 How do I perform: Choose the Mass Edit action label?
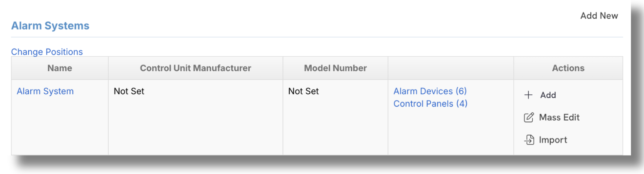tap(559, 117)
